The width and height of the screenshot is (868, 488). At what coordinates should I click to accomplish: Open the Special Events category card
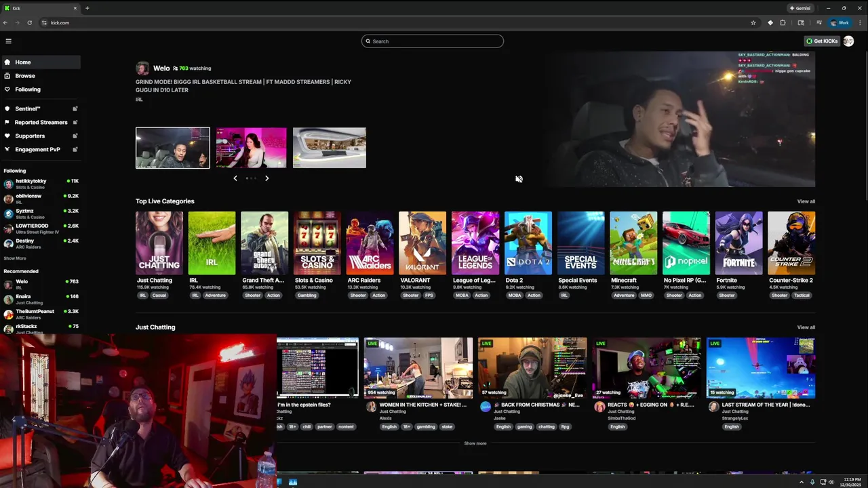pyautogui.click(x=580, y=243)
